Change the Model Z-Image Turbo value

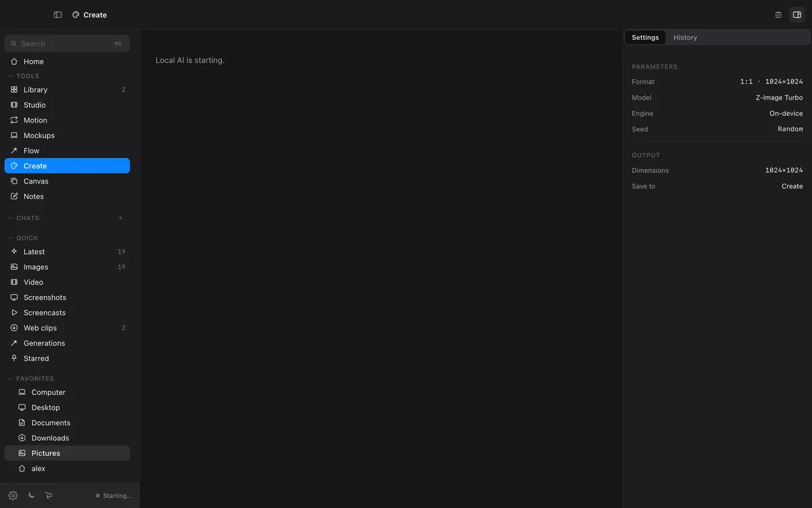780,98
